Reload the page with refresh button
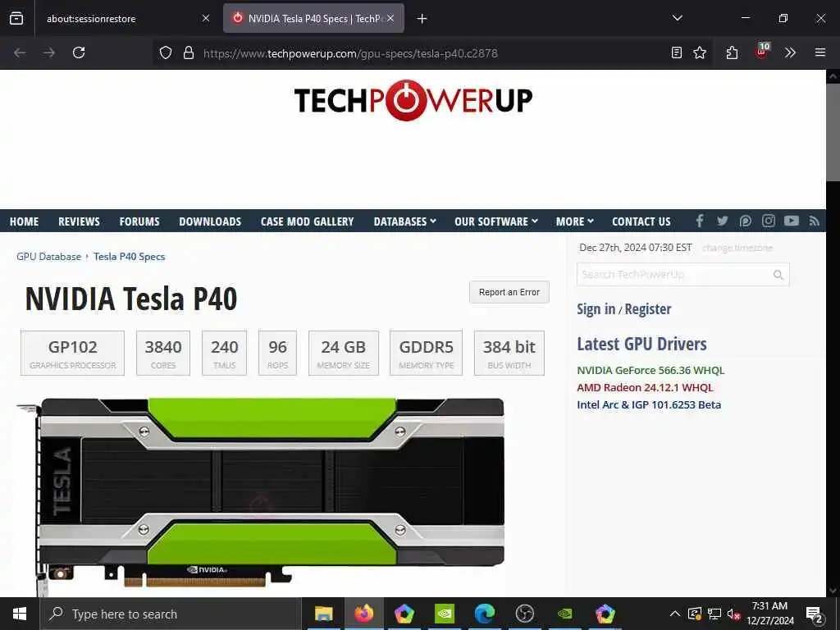This screenshot has width=840, height=630. (79, 52)
